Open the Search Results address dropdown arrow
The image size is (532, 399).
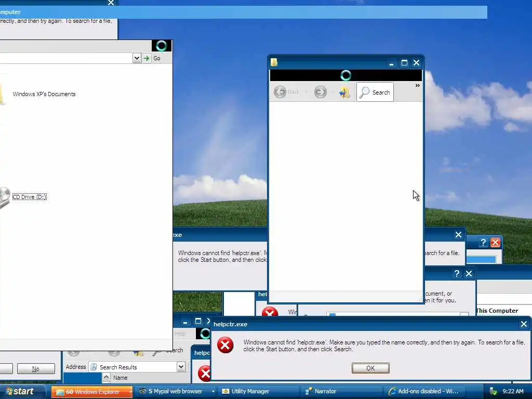tap(181, 367)
